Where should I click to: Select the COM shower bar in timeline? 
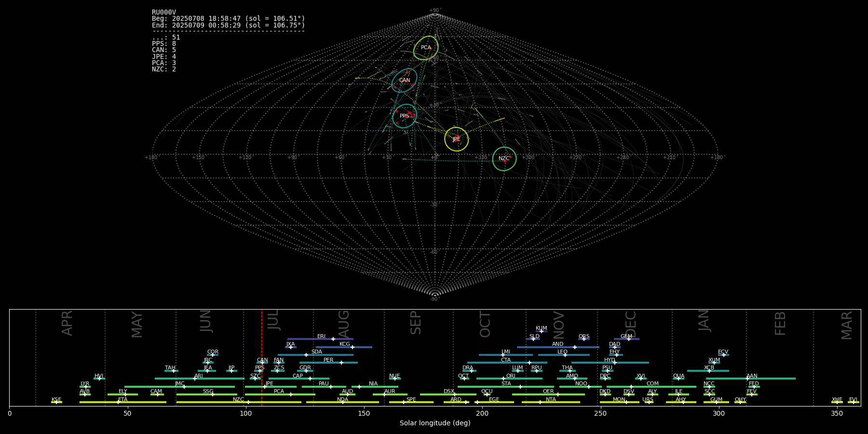tap(651, 386)
